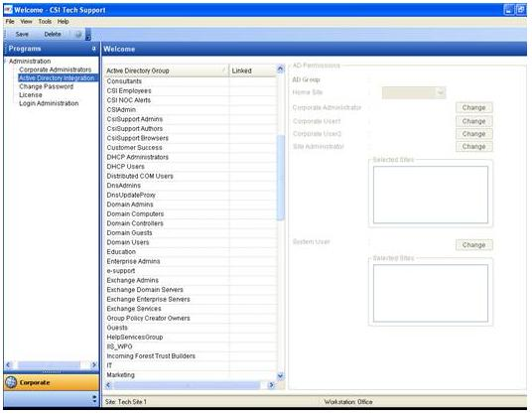Select the Incoming Forest Trust Builders row

tap(191, 356)
